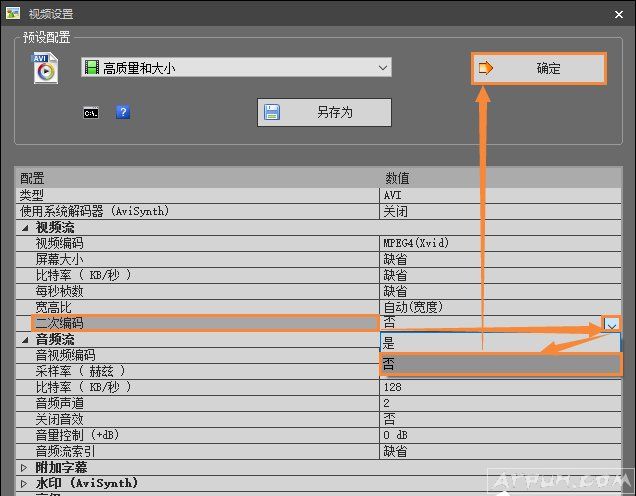
Task: Click the 确定 confirm button
Action: 539,68
